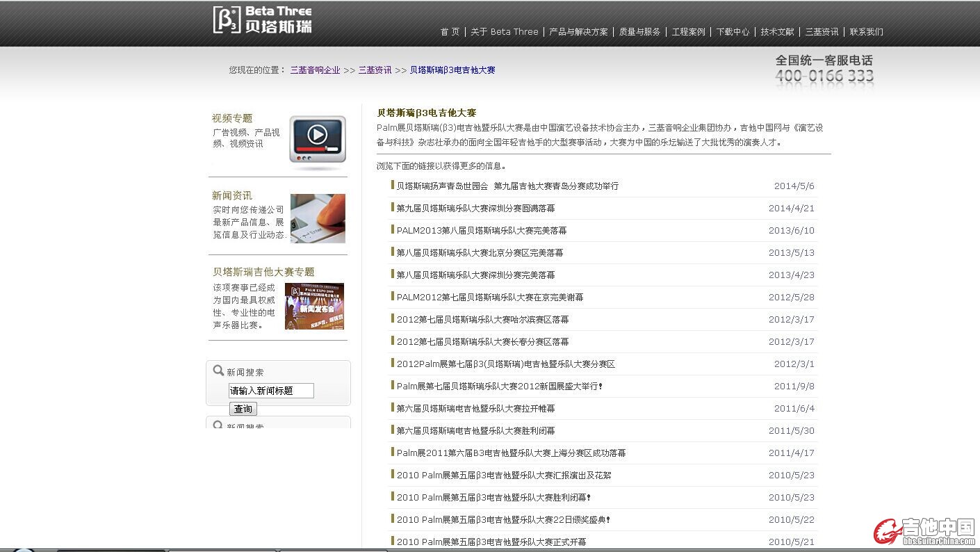Open 下载中心 menu item
Screen dimensions: 980x552
(x=733, y=32)
